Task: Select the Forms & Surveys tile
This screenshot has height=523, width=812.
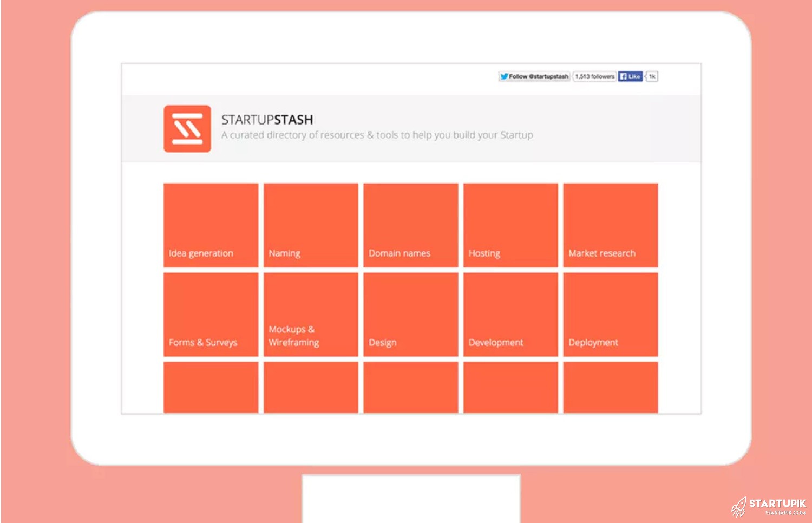Action: point(211,315)
